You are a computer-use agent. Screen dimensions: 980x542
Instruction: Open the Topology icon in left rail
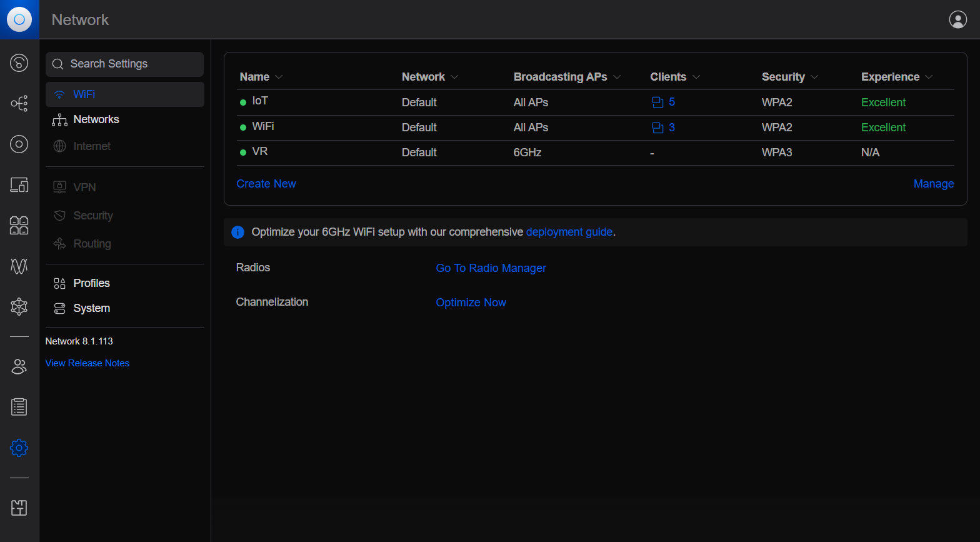(19, 103)
